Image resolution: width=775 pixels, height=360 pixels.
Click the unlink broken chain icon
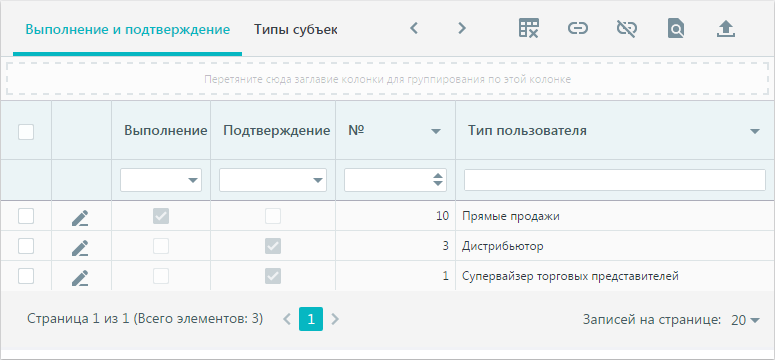point(627,29)
